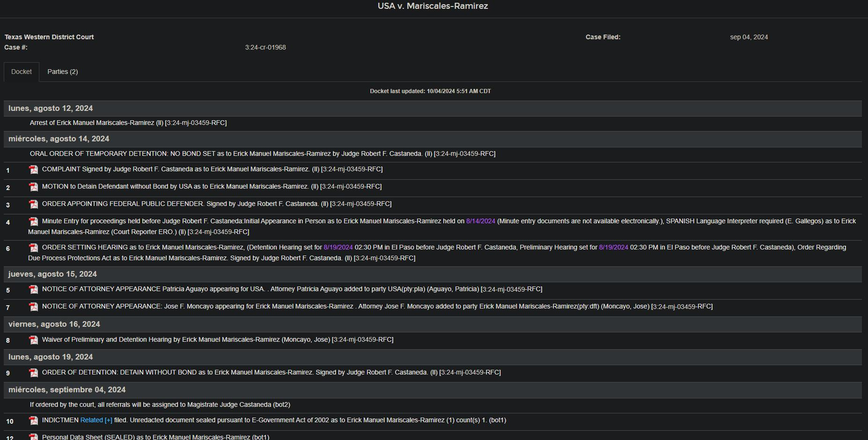Open PDF icon for Patricia Aguayo appearance notice

tap(34, 290)
